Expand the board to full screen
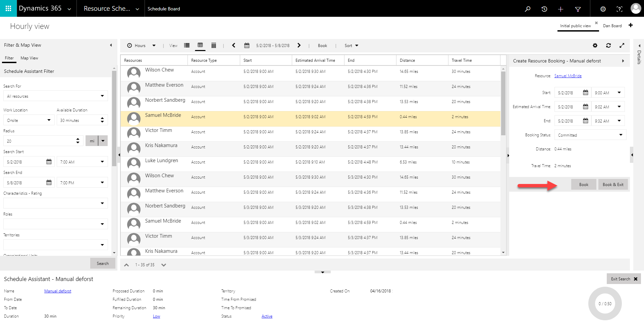 click(x=622, y=46)
